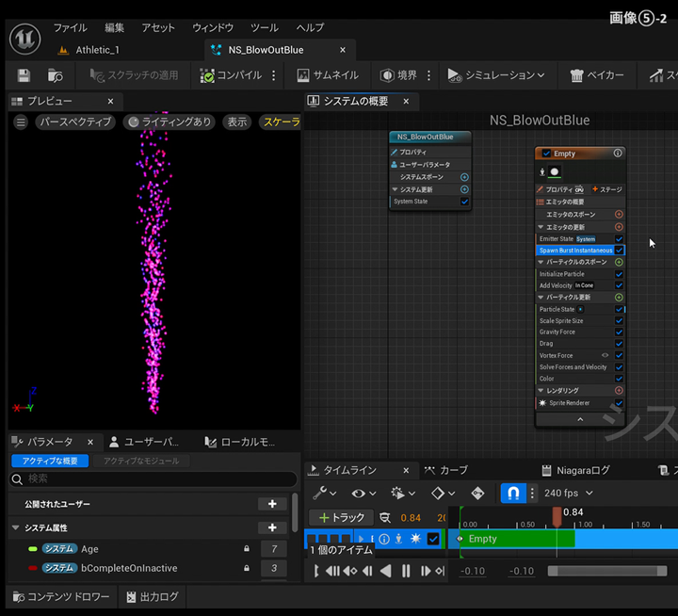This screenshot has height=616, width=678.
Task: Add module to システムスポーン with plus icon
Action: point(464,177)
